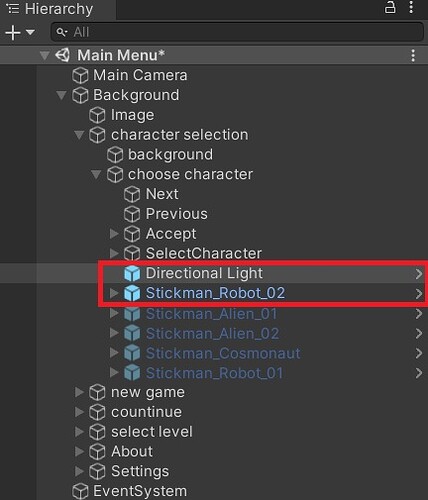Open the Main Menu scene options menu
This screenshot has height=500, width=428.
[413, 56]
